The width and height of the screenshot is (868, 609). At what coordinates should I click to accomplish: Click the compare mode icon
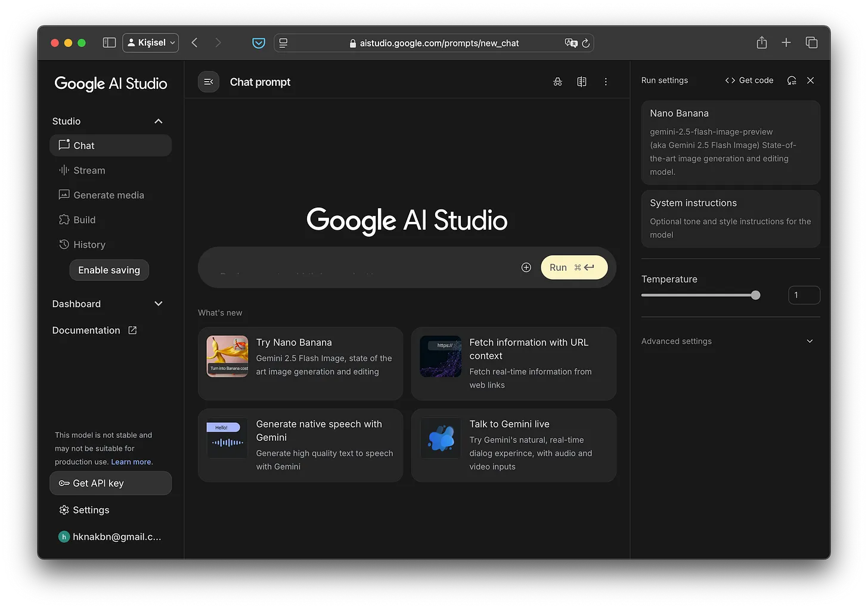click(x=582, y=82)
